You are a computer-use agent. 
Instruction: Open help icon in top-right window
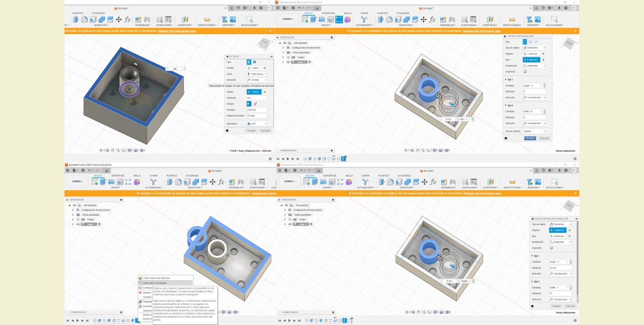pyautogui.click(x=566, y=8)
